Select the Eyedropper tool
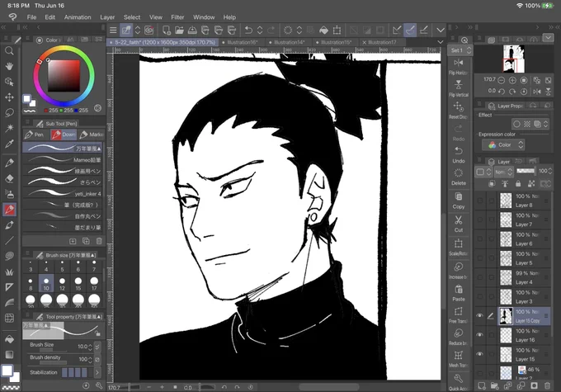Screen dimensions: 561x392 click(9, 144)
